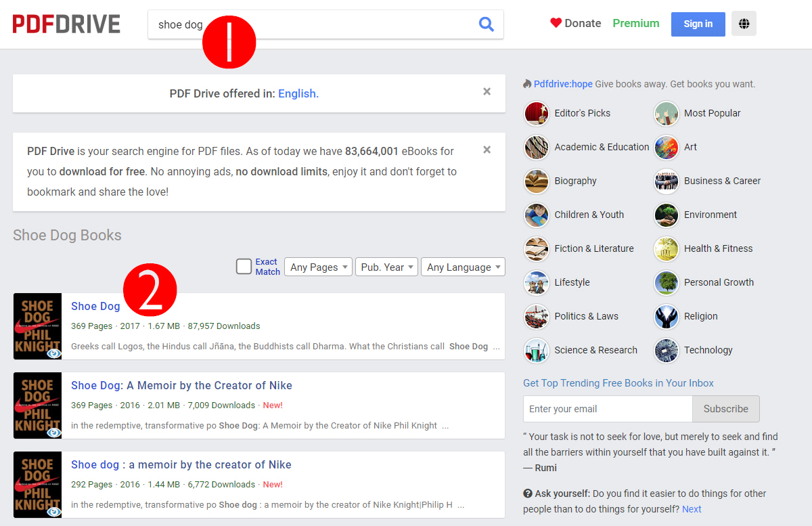Click the Technology text label
This screenshot has height=526, width=812.
(708, 350)
